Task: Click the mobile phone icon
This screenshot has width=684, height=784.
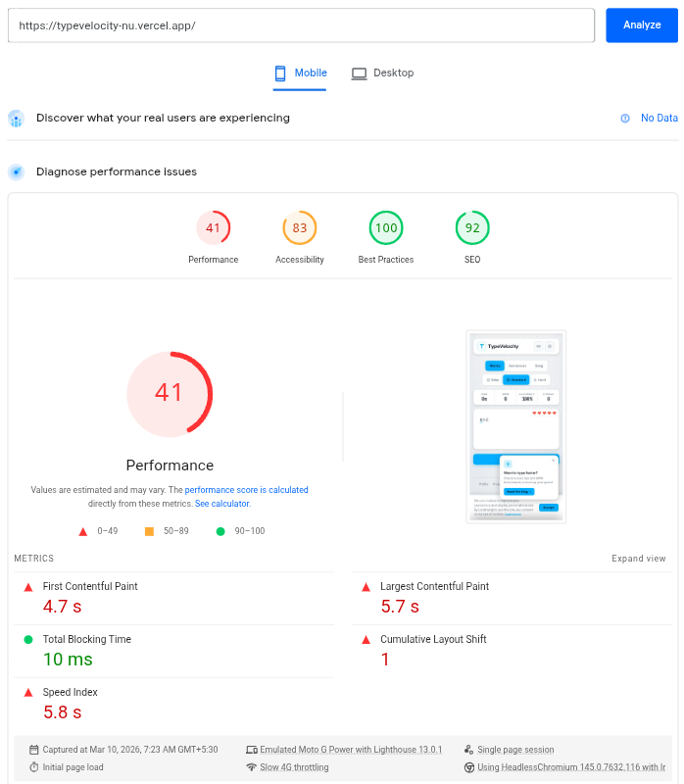Action: pyautogui.click(x=280, y=73)
